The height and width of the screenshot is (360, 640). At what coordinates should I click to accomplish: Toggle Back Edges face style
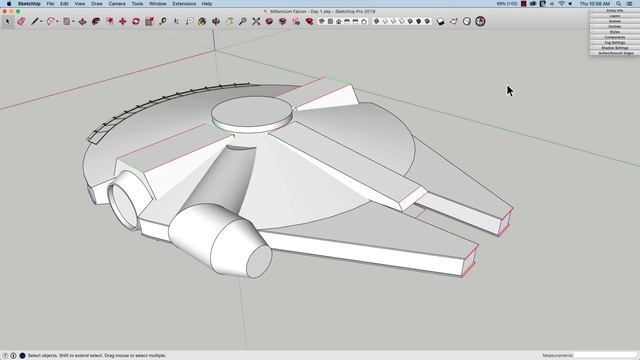[385, 21]
